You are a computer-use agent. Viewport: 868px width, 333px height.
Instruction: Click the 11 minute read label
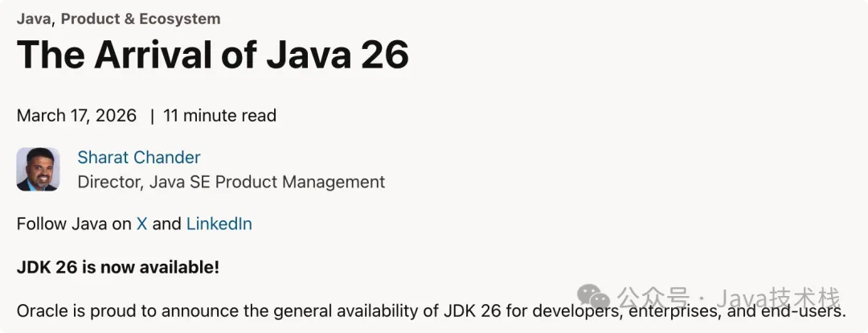click(219, 116)
